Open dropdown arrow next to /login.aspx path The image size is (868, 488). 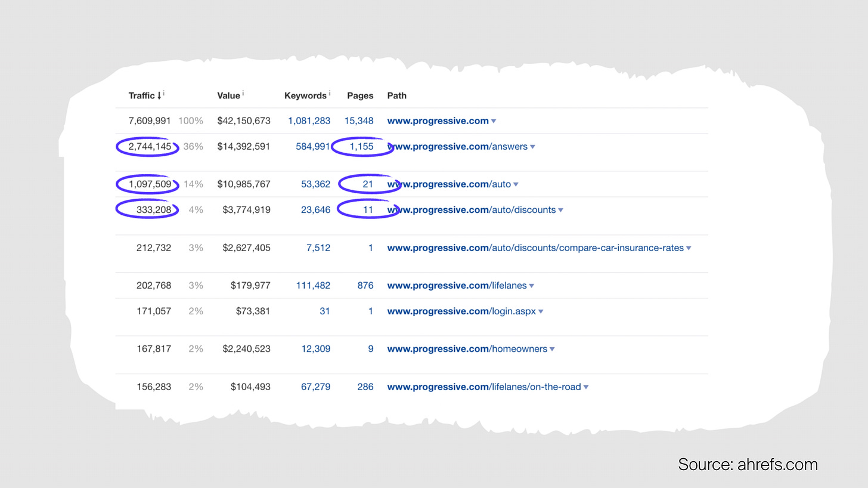point(541,311)
